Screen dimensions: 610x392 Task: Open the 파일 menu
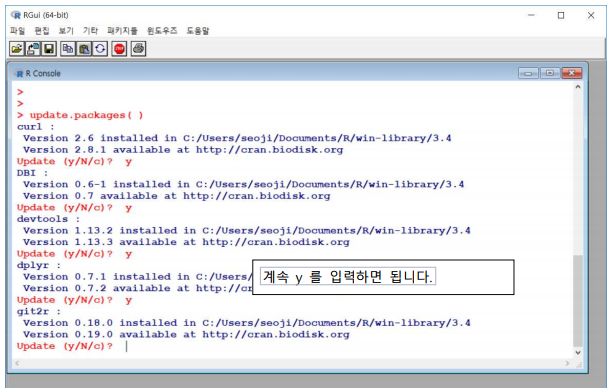pyautogui.click(x=17, y=30)
